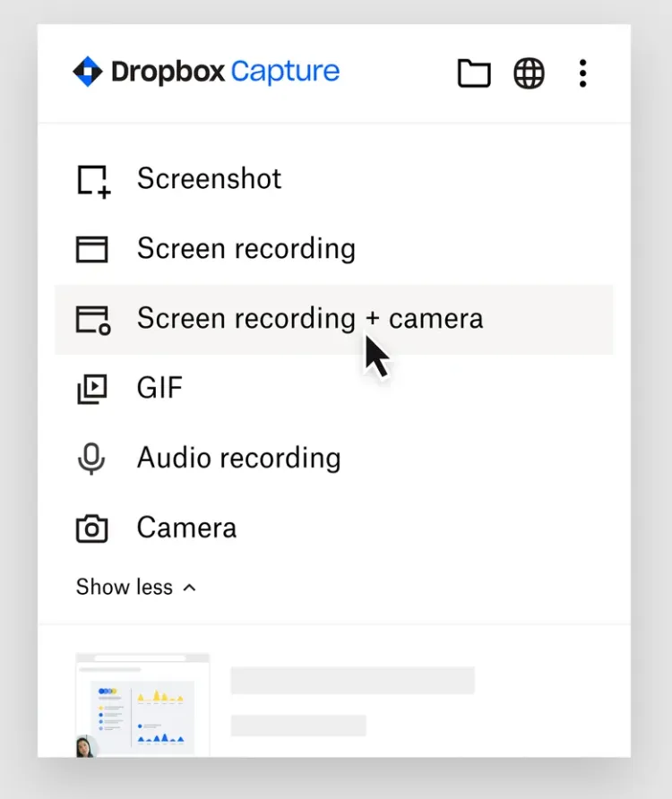Viewport: 672px width, 799px height.
Task: Click the Dropbox Capture title text
Action: (x=226, y=72)
